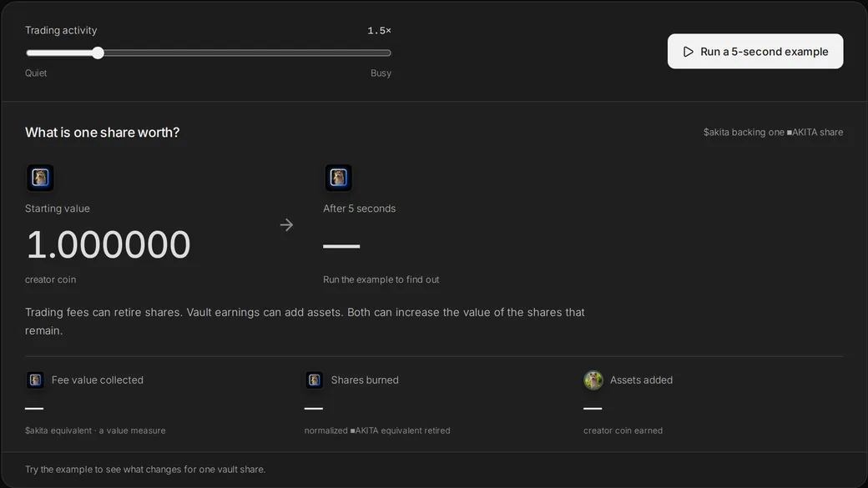
Task: Click the 'After 5 seconds' label
Action: coord(359,209)
